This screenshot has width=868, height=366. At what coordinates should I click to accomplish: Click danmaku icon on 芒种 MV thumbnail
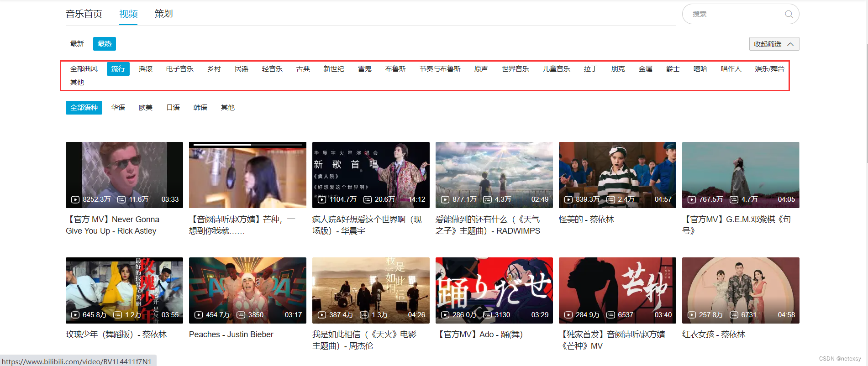coord(610,315)
